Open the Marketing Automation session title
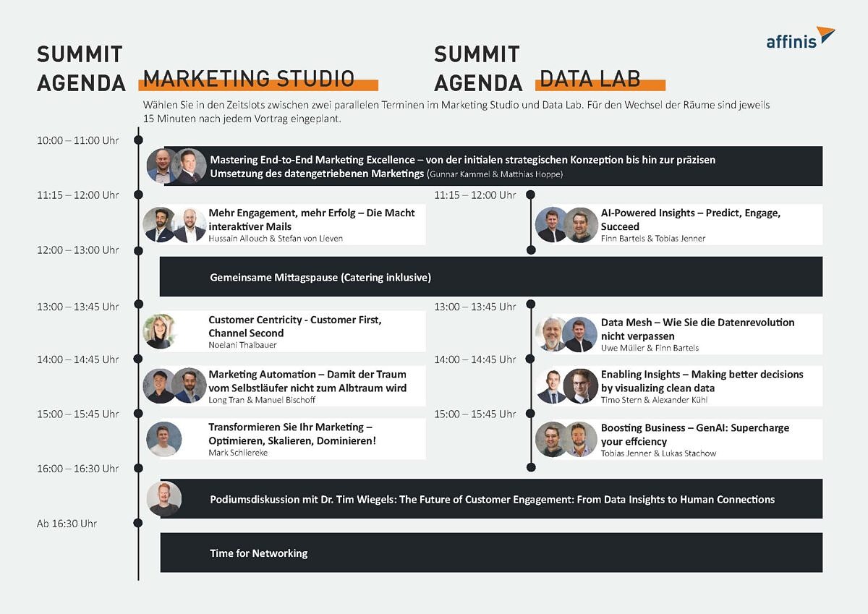 [307, 380]
